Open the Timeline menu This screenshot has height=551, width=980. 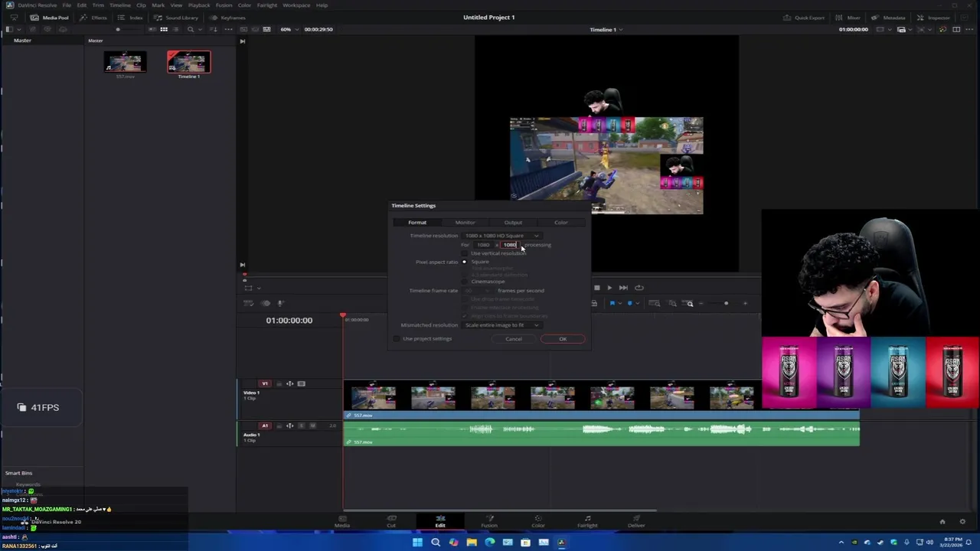click(x=119, y=5)
